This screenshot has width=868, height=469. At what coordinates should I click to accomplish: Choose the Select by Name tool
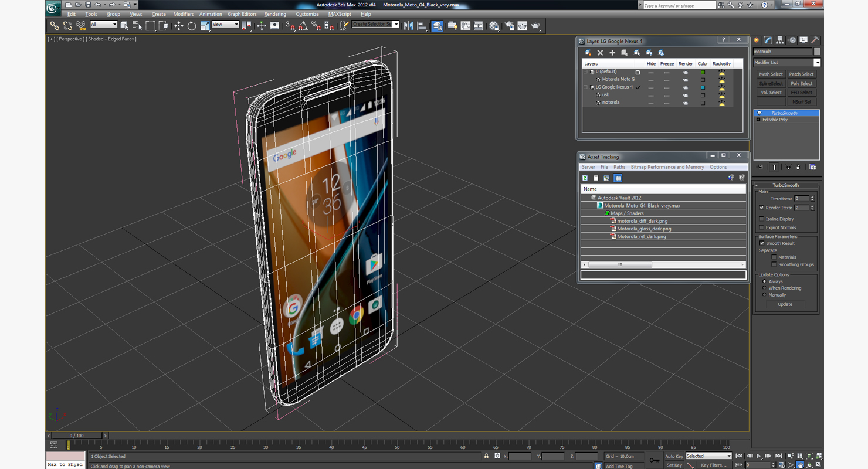(x=137, y=26)
